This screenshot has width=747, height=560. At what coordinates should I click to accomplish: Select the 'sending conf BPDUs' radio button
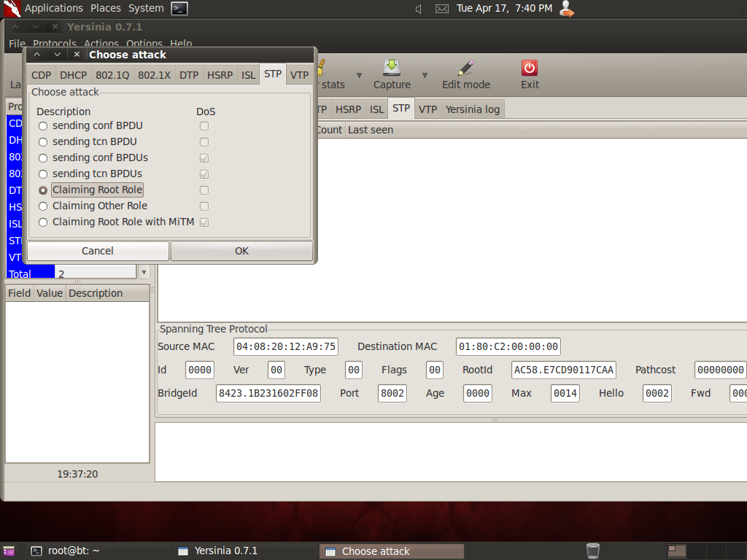coord(43,158)
